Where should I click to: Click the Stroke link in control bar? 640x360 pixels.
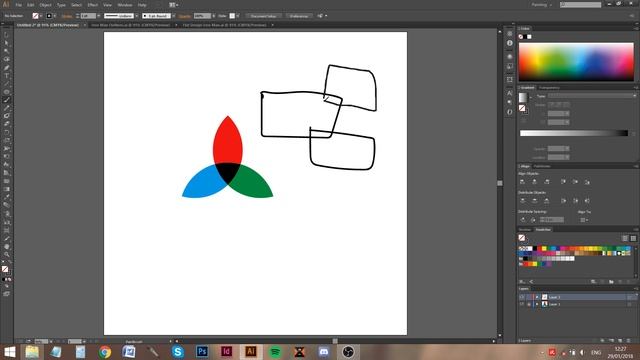(x=67, y=16)
